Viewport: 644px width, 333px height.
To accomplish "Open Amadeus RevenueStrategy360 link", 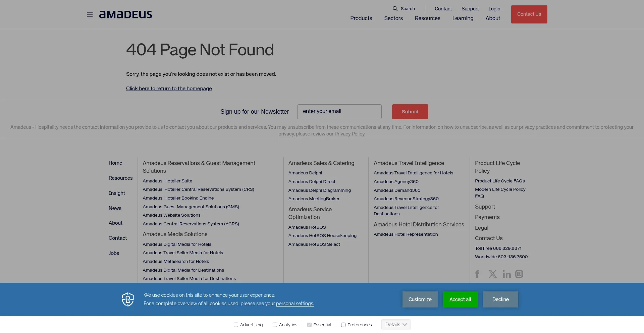I will pos(406,199).
